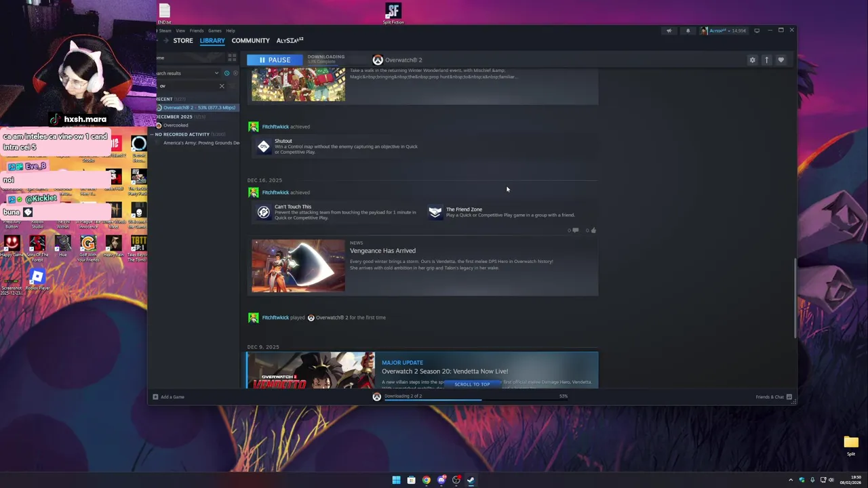Screen dimensions: 868x488
Task: Toggle library grid view icon
Action: [x=232, y=58]
